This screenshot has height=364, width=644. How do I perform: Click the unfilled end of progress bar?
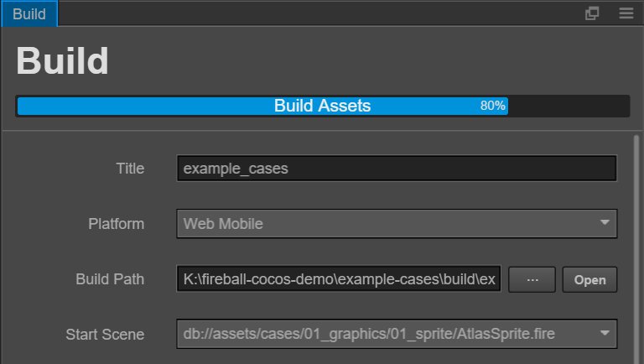point(569,107)
